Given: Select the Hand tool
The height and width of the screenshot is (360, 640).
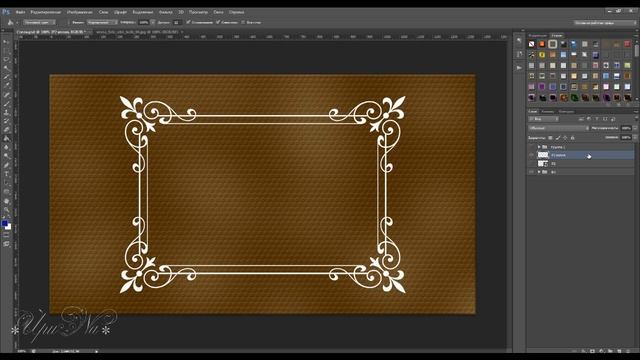Looking at the screenshot, I should click(x=6, y=201).
